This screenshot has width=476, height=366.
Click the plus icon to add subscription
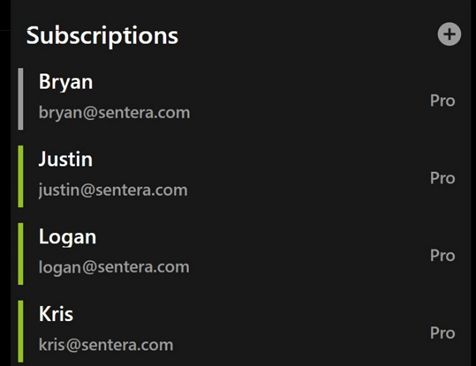tap(449, 34)
